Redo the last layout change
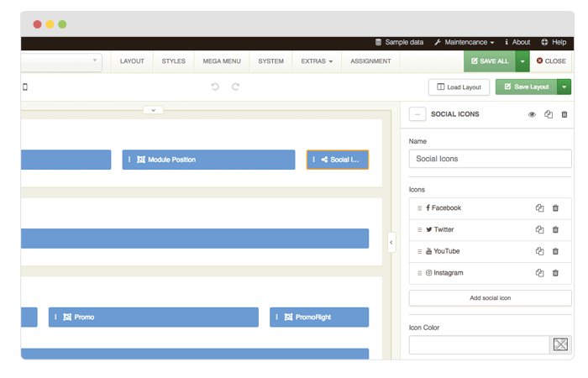This screenshot has width=588, height=378. 236,87
